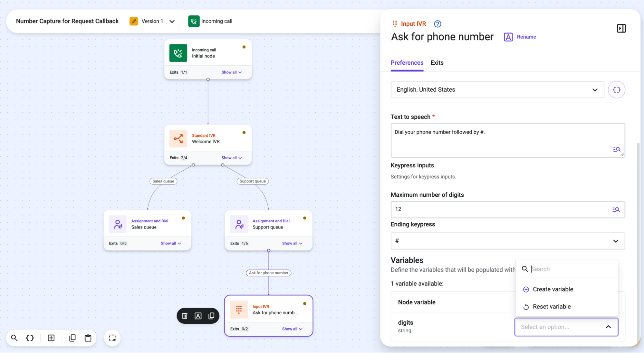Activate the area selection tool
The width and height of the screenshot is (644, 353).
tap(112, 338)
